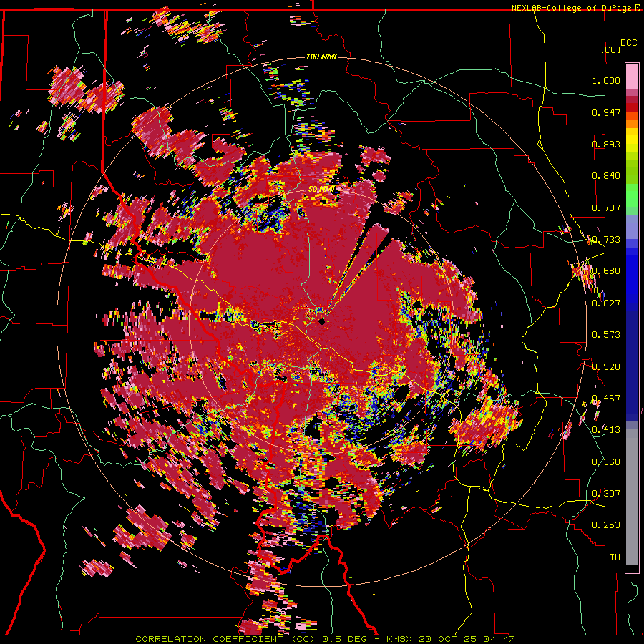Click the black radar site dot
The image size is (644, 644).
pyautogui.click(x=321, y=321)
